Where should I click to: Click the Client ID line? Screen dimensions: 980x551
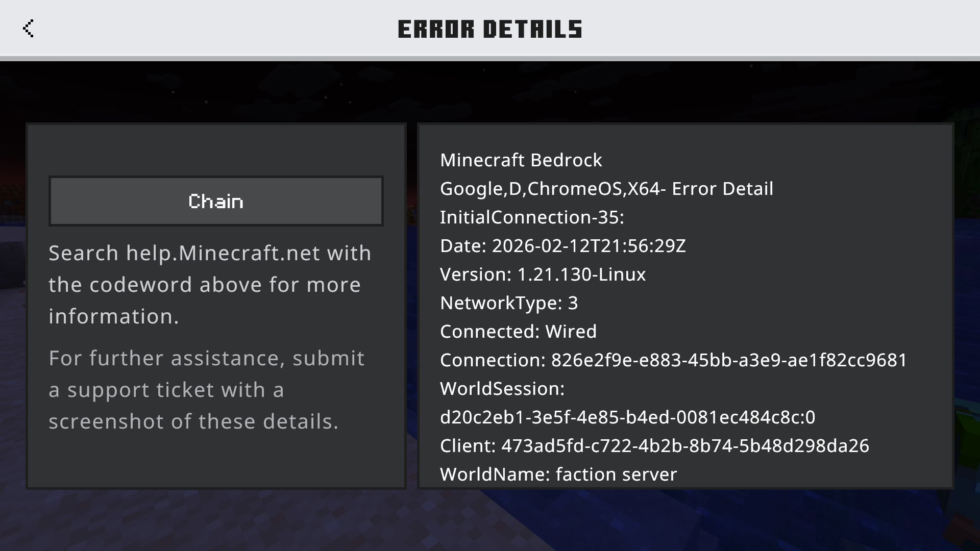pos(654,446)
